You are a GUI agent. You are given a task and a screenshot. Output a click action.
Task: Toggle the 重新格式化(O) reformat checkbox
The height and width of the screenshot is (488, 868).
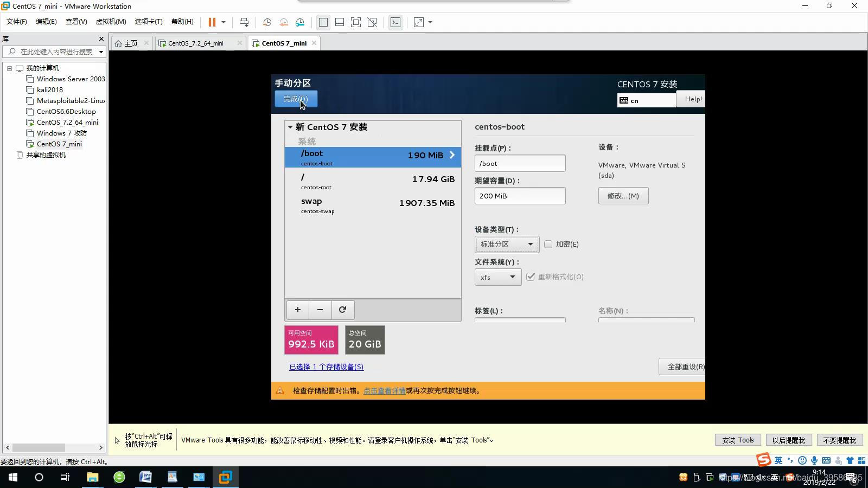click(x=531, y=277)
